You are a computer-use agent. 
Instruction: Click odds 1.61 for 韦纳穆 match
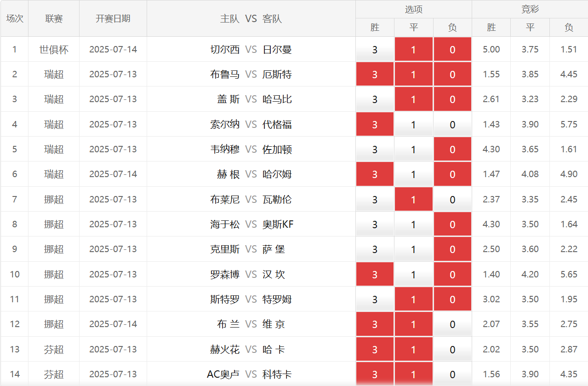coord(569,149)
